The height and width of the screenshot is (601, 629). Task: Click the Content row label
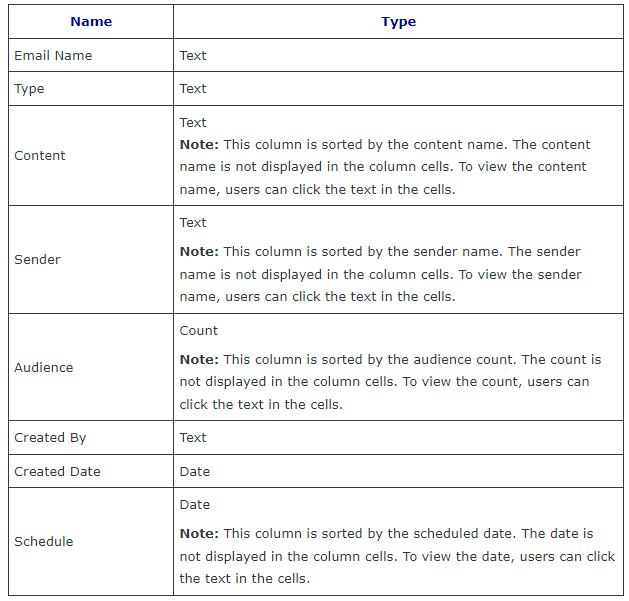click(40, 156)
